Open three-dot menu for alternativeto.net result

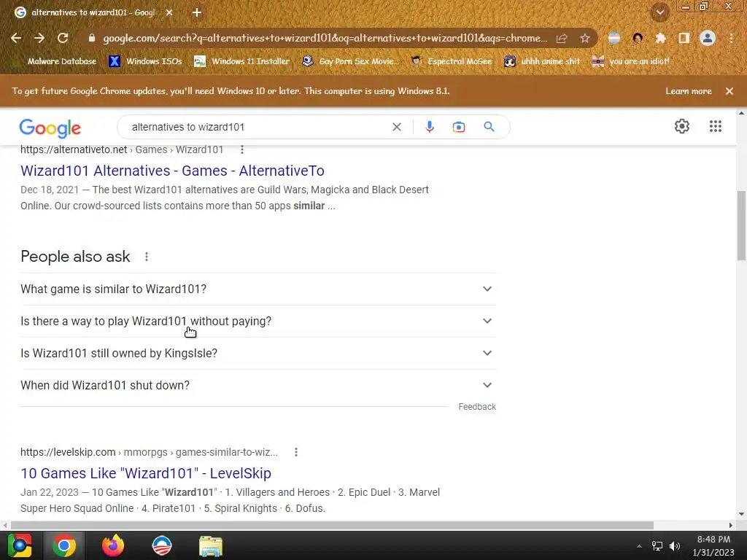[242, 149]
